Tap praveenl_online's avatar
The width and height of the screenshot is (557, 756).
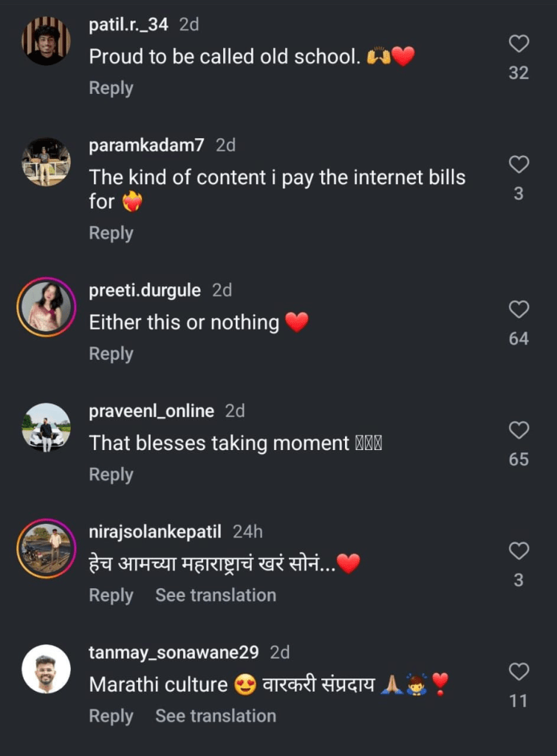coord(46,426)
